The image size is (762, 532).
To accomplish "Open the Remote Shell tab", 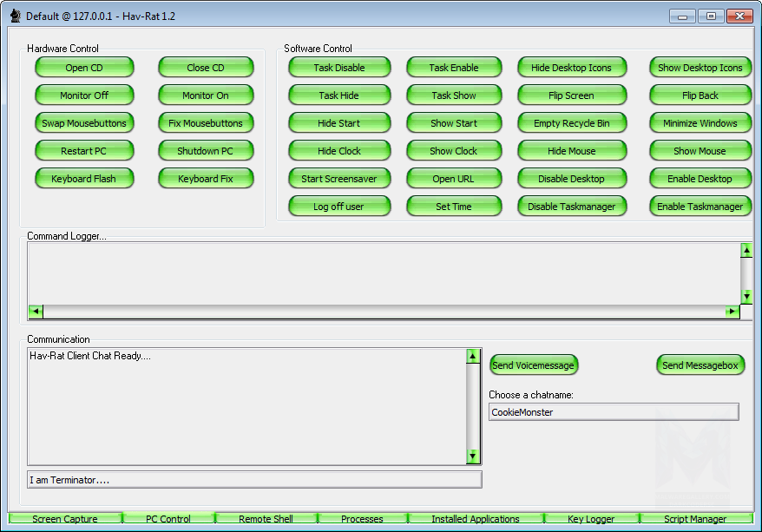I will [x=266, y=519].
